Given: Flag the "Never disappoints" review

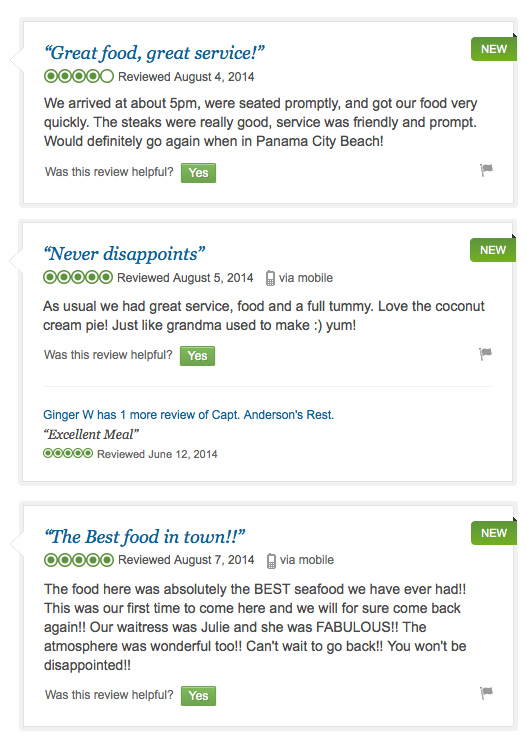Looking at the screenshot, I should (485, 354).
